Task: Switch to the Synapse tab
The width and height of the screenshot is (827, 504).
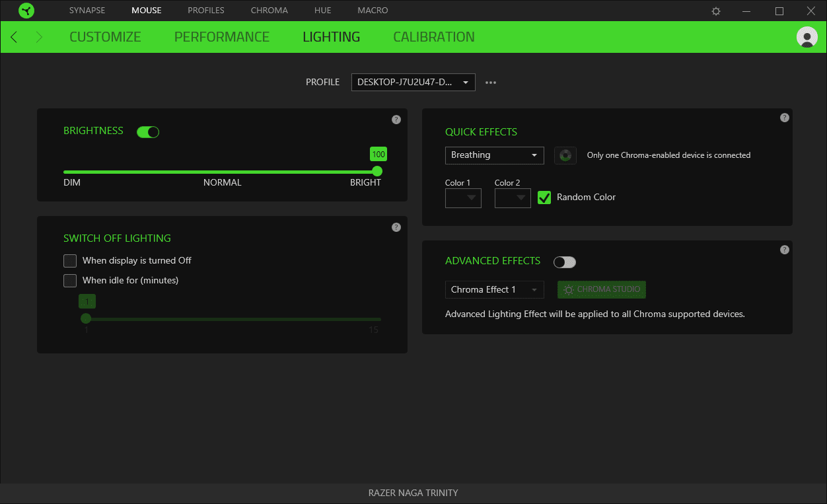Action: pos(87,11)
